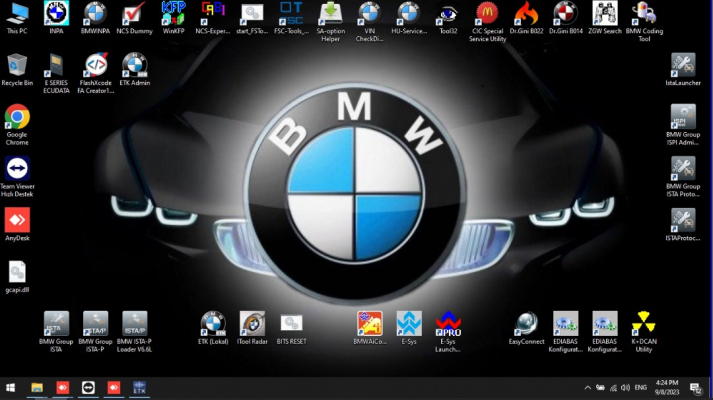Launch the ETK Admin shortcut
The height and width of the screenshot is (400, 713).
pos(134,66)
